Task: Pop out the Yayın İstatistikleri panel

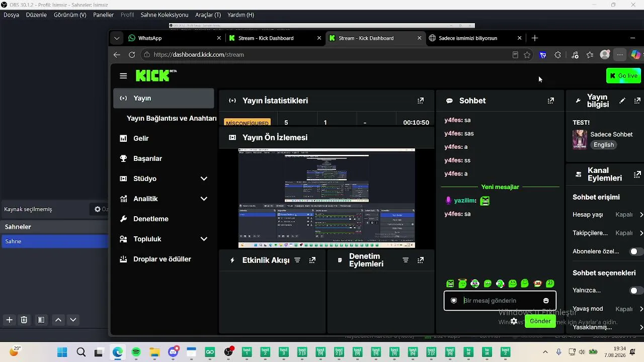Action: tap(421, 101)
